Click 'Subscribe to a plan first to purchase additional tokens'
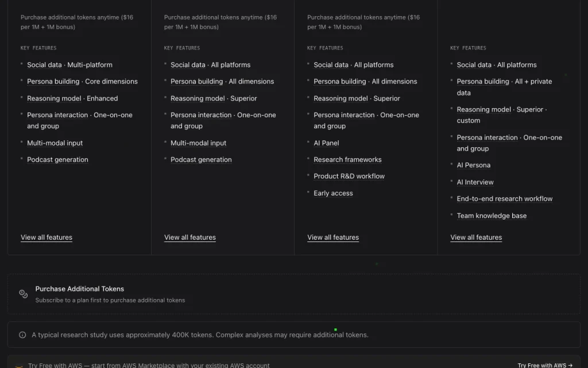Screen dimensions: 588x368 110,300
